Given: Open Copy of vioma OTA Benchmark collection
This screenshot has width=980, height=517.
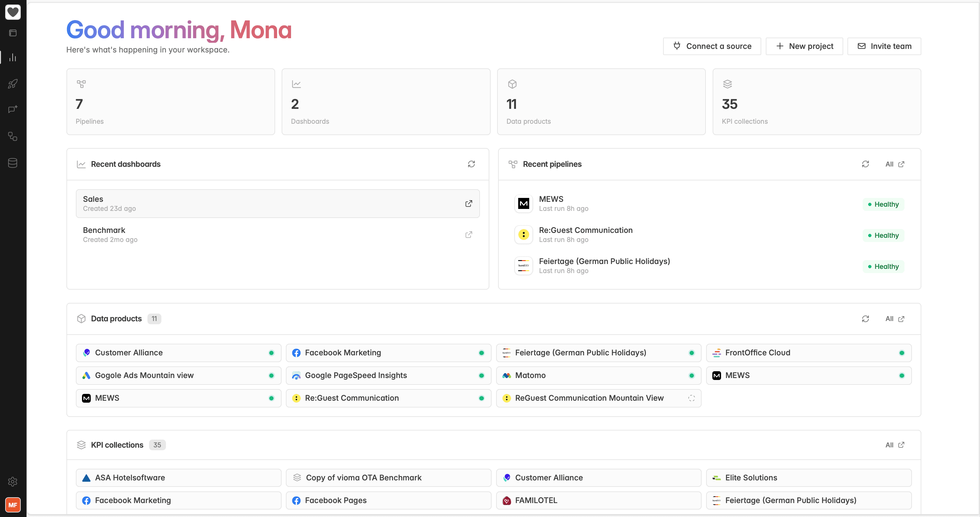Looking at the screenshot, I should coord(389,478).
